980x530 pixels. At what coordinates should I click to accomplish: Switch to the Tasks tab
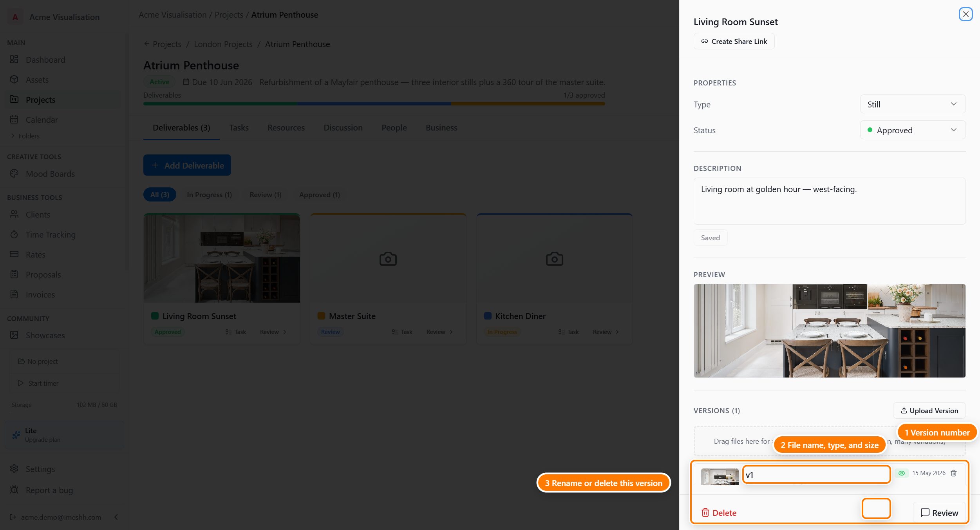click(x=239, y=128)
